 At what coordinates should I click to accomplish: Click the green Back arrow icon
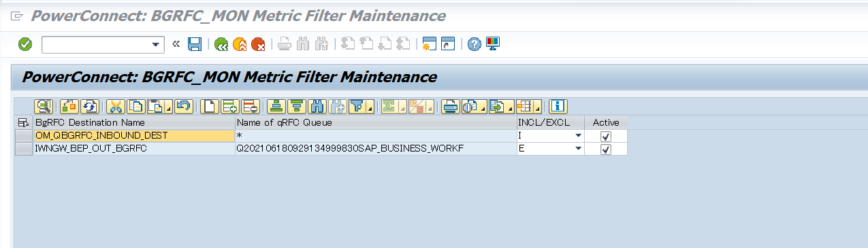pos(221,44)
